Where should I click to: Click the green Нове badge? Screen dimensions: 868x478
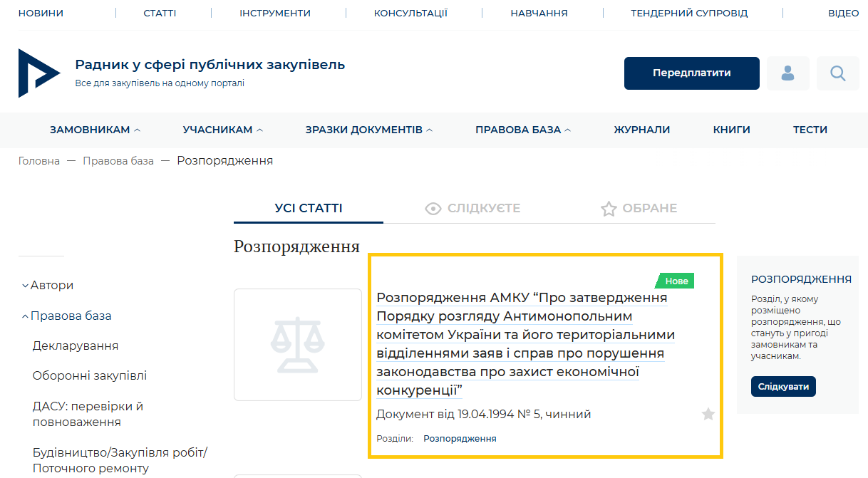click(x=675, y=281)
